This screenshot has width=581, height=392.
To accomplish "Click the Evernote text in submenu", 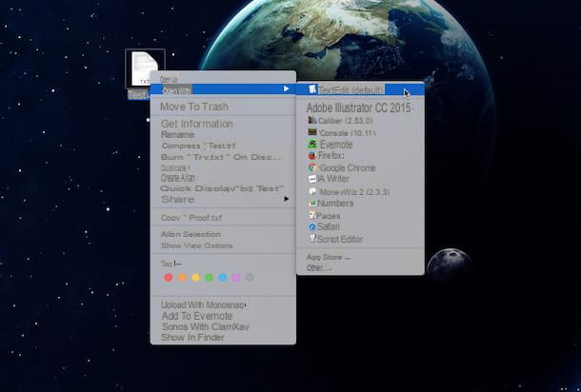I will [x=336, y=145].
